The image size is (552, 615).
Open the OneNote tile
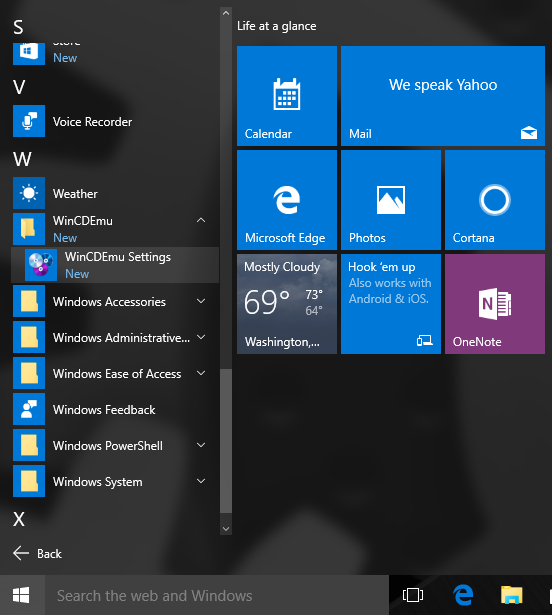click(x=495, y=304)
